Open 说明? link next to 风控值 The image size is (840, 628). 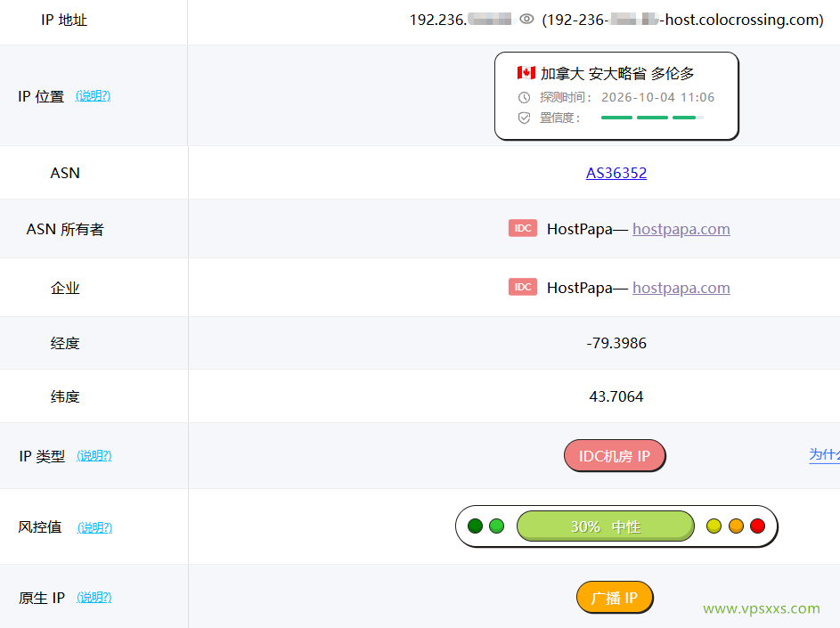(94, 527)
